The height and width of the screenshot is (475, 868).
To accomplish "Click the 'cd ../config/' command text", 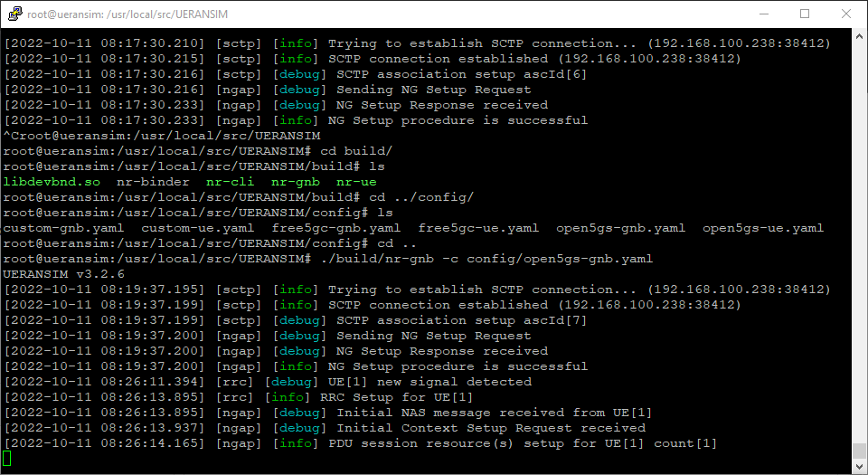I will pos(421,197).
